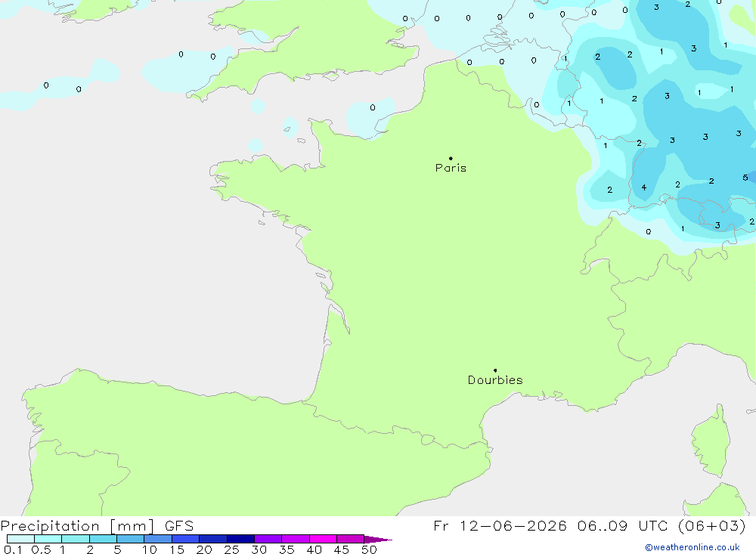756x554 pixels.
Task: Click the 'Precipitation [mm] GFS' title text
Action: (97, 525)
